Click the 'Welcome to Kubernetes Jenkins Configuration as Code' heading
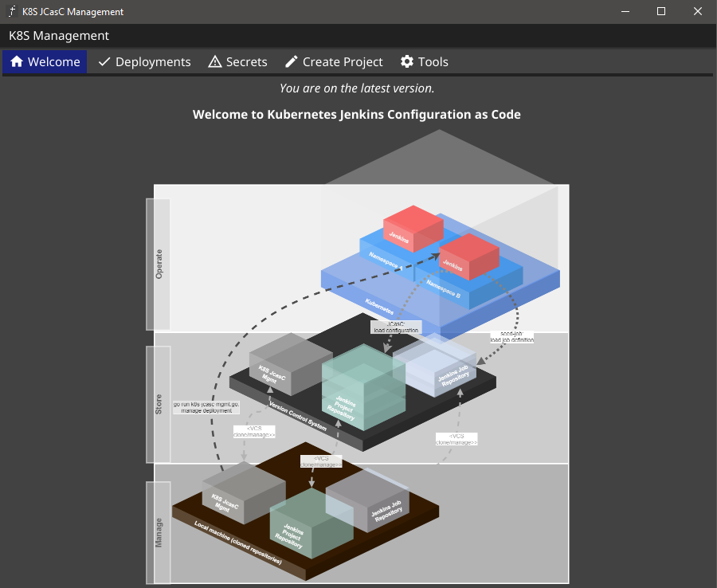Screen dimensions: 717x588 pos(357,114)
